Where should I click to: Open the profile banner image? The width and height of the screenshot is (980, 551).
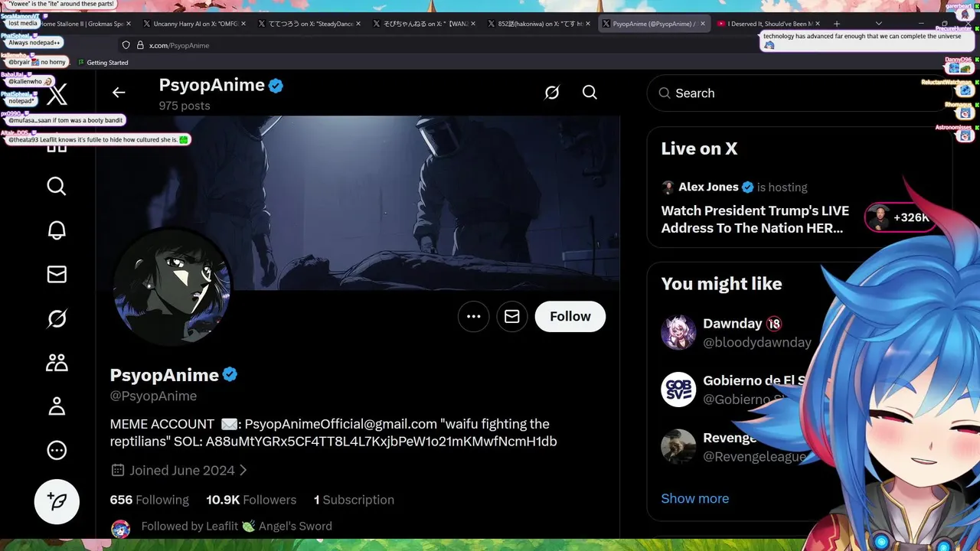click(358, 203)
